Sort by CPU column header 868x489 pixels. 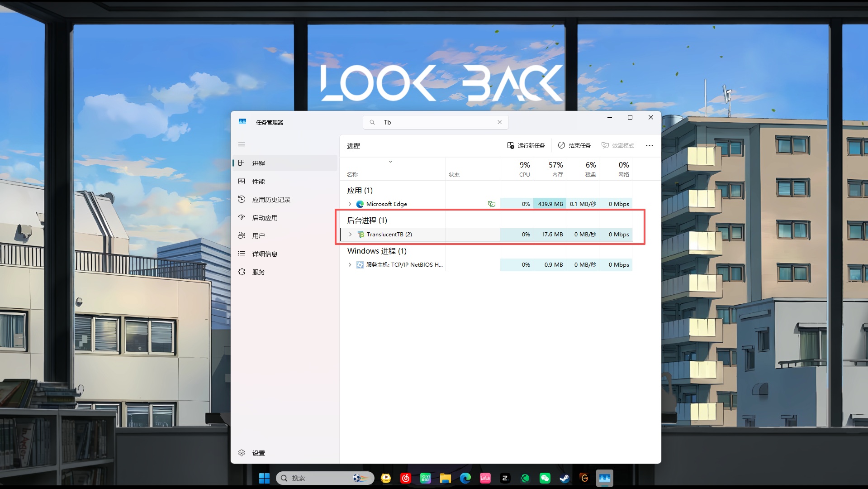pos(517,169)
